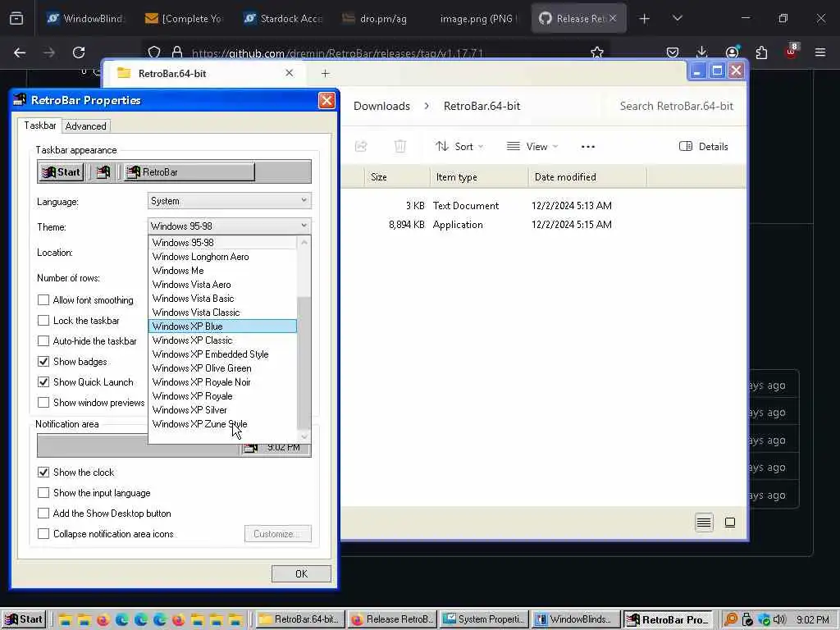Open the Firefox hamburger application menu
Viewport: 840px width, 630px height.
[820, 52]
